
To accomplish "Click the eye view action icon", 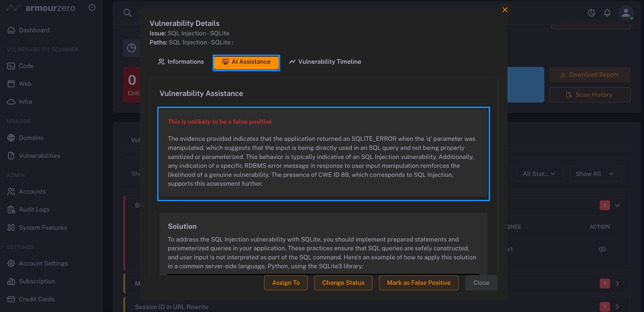I will [602, 249].
